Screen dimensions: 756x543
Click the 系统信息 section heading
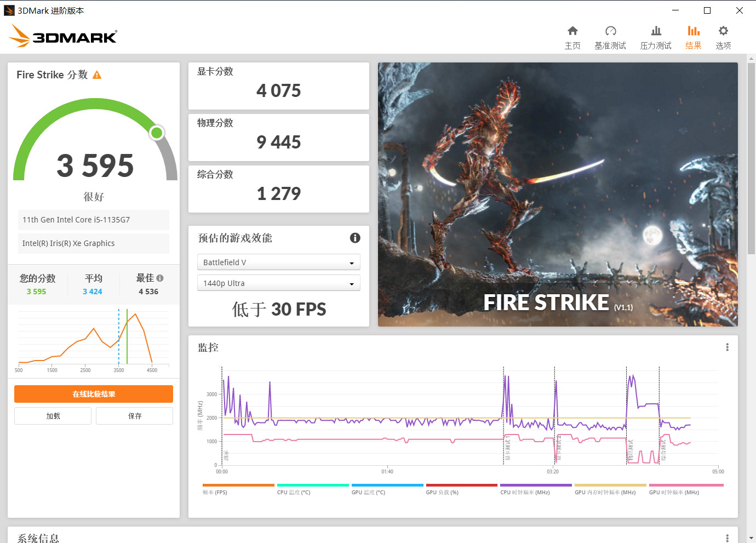tap(38, 538)
